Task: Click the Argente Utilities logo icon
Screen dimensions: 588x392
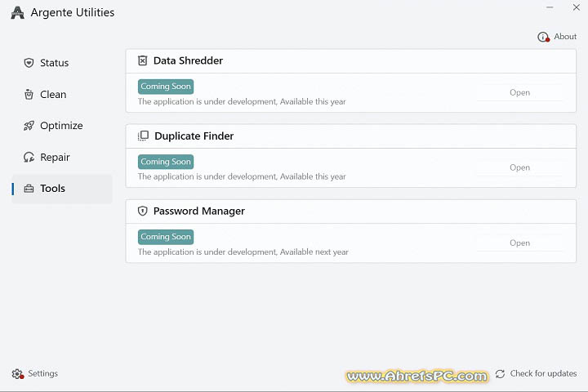Action: pos(18,13)
